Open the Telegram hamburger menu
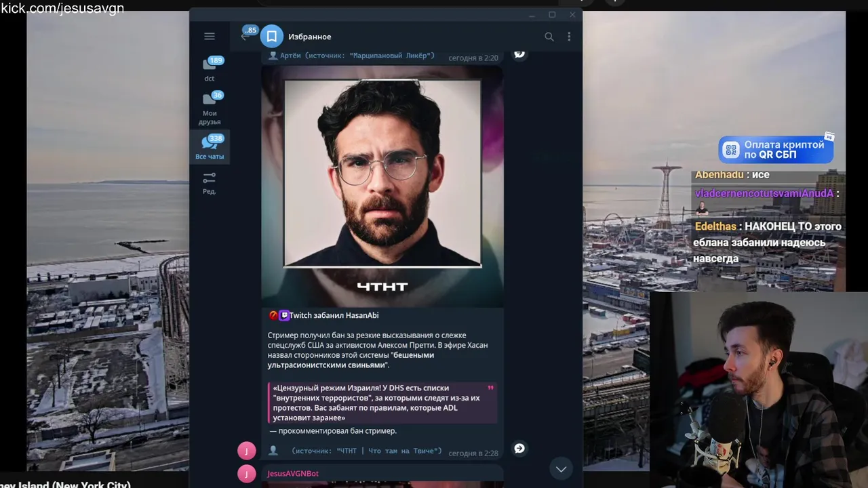This screenshot has width=868, height=488. click(210, 37)
